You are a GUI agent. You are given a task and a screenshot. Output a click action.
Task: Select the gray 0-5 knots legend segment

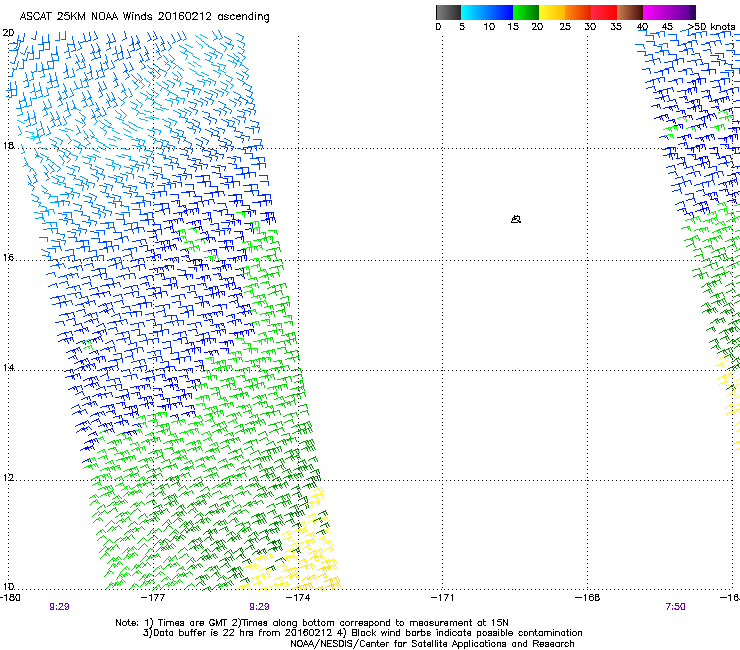[x=448, y=12]
